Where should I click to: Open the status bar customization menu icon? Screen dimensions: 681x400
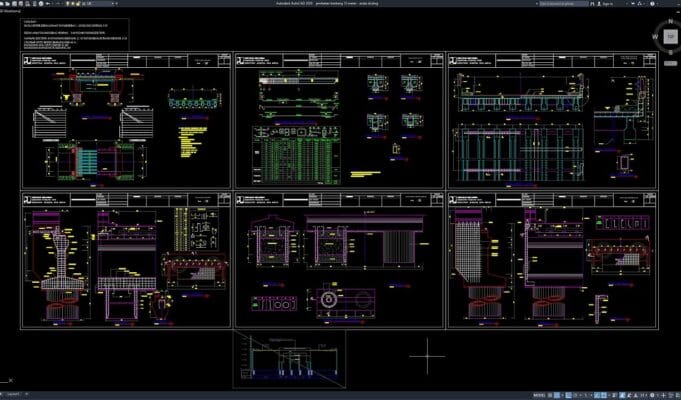(676, 395)
